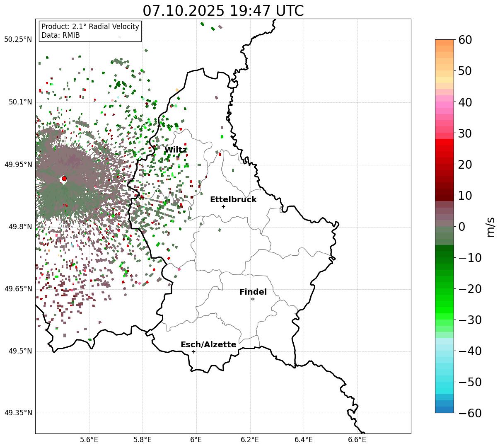
Task: Click the red radar location marker
Action: click(x=64, y=179)
